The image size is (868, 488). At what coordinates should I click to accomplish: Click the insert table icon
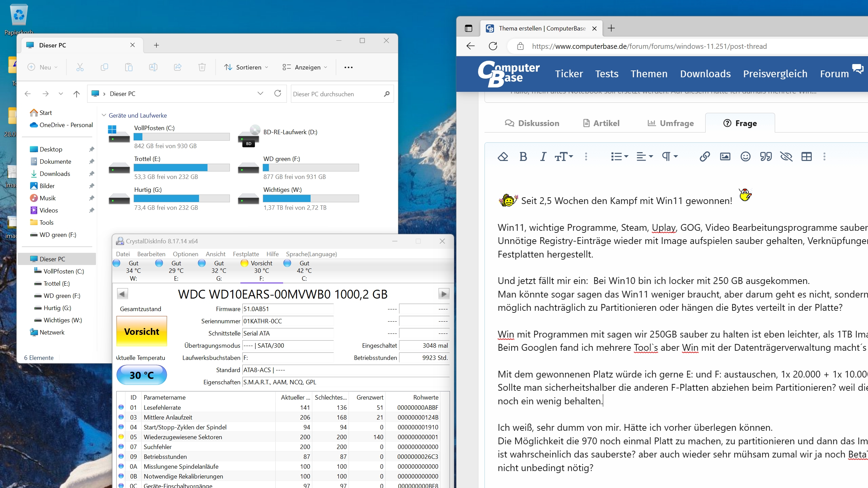coord(806,157)
